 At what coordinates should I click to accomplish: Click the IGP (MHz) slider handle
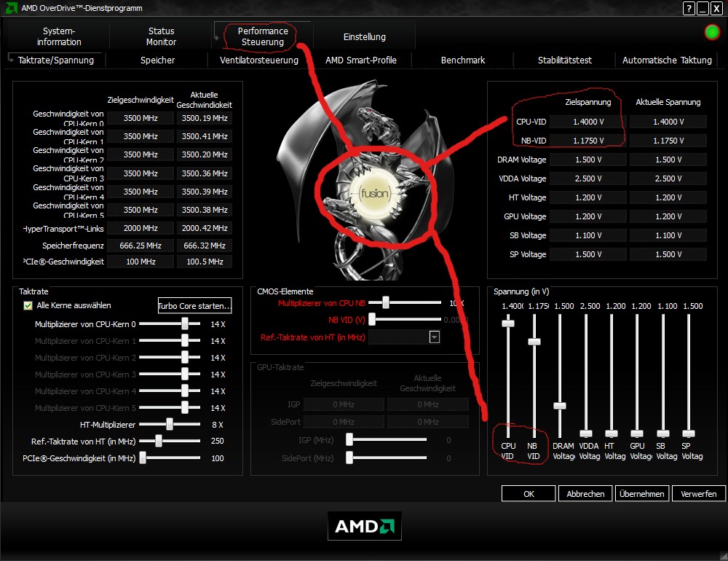(349, 439)
